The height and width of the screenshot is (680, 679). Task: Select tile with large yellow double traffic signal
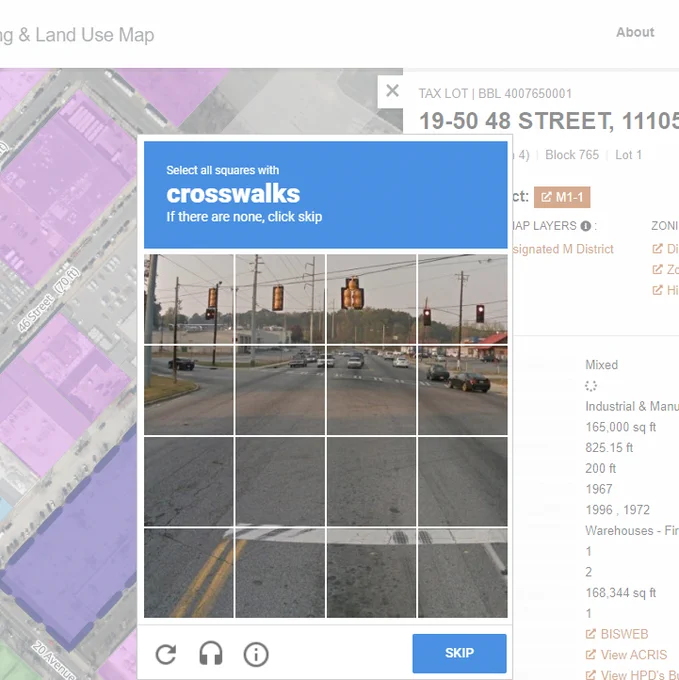(371, 299)
